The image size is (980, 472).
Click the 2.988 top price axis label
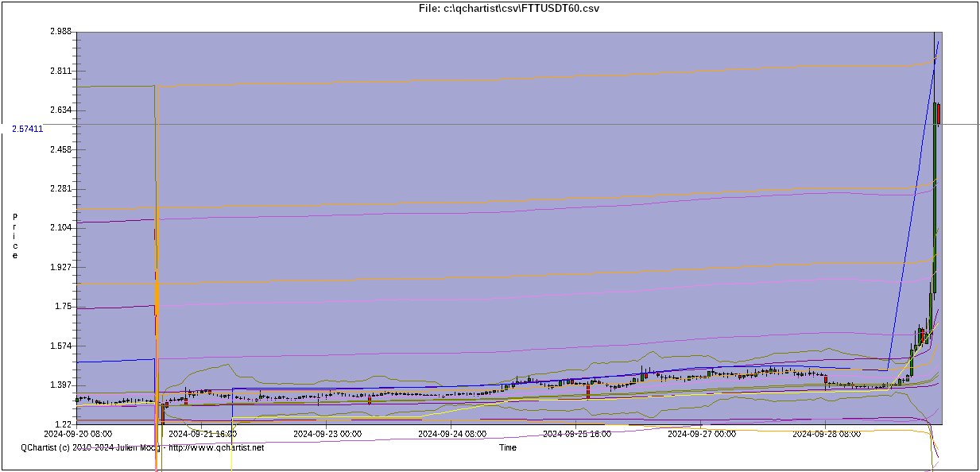click(60, 32)
